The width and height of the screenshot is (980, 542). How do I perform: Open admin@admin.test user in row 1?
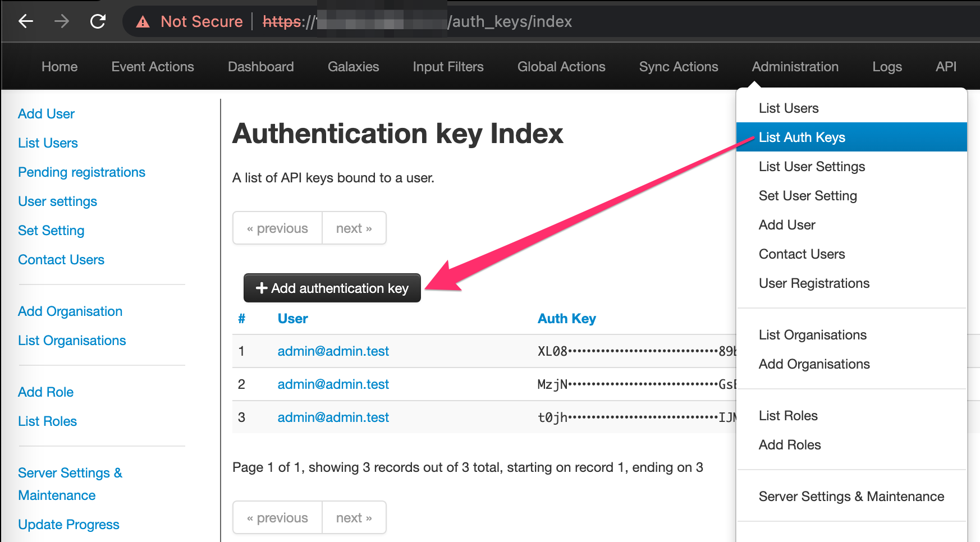coord(333,351)
